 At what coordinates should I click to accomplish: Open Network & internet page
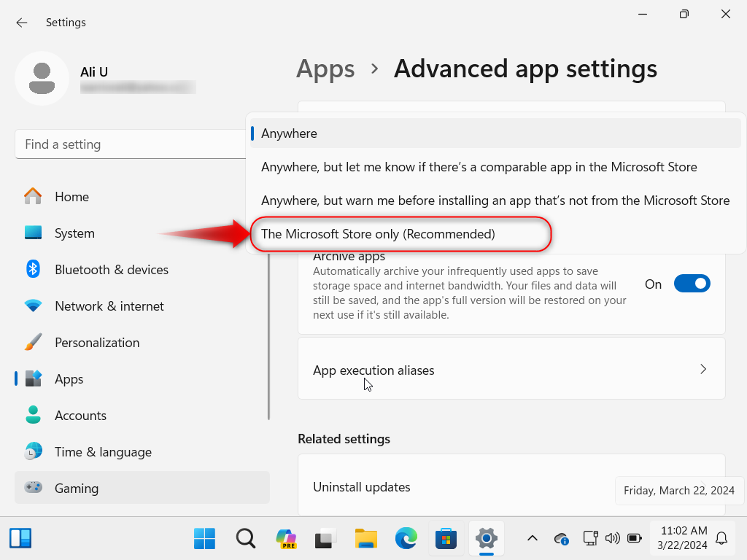point(142,306)
